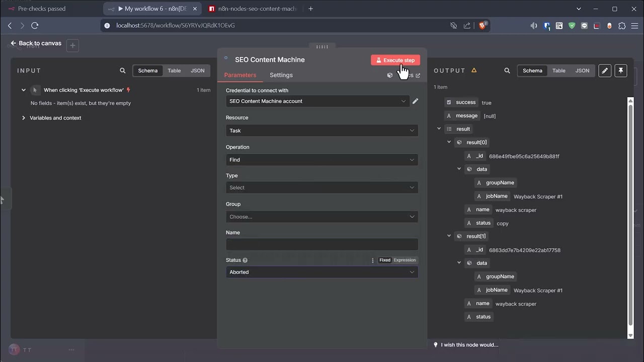Viewport: 644px width, 362px height.
Task: Search the output panel with magnifier icon
Action: (507, 71)
